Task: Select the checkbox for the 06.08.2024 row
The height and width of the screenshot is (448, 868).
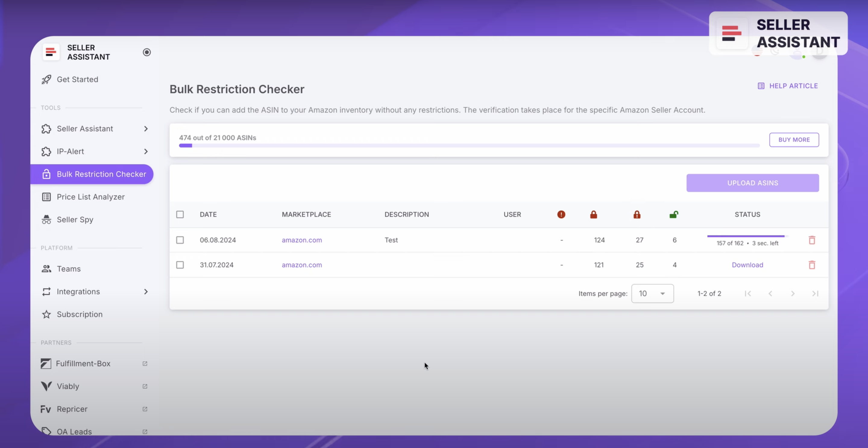Action: click(x=180, y=240)
